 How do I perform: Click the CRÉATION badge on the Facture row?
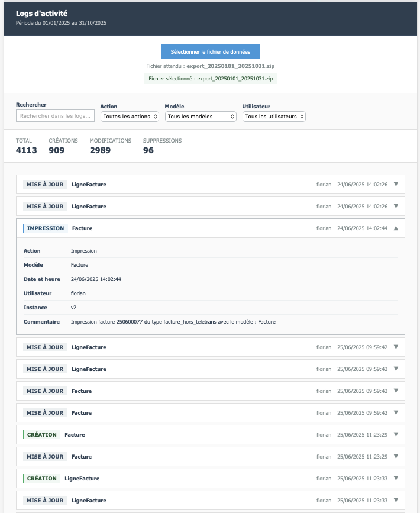(42, 435)
